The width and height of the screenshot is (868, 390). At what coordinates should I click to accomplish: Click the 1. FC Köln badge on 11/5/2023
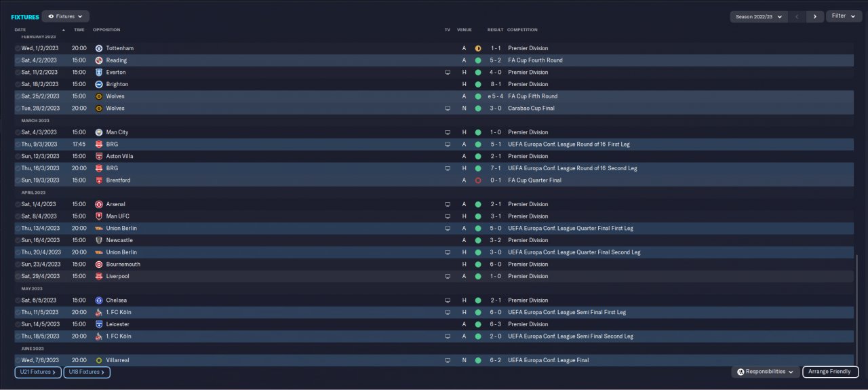(99, 312)
